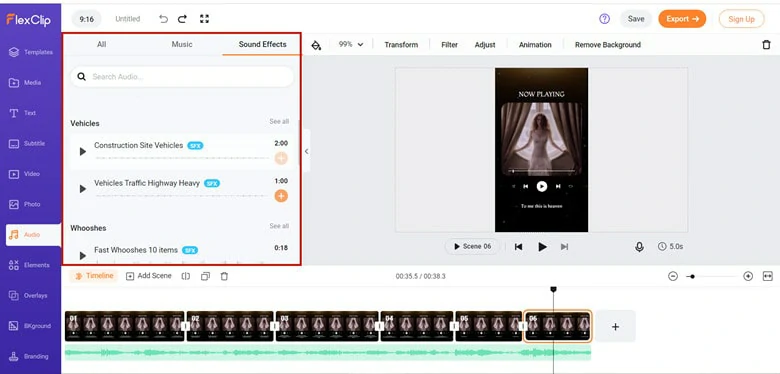Open the Templates sidebar panel
The height and width of the screenshot is (374, 780).
click(30, 52)
